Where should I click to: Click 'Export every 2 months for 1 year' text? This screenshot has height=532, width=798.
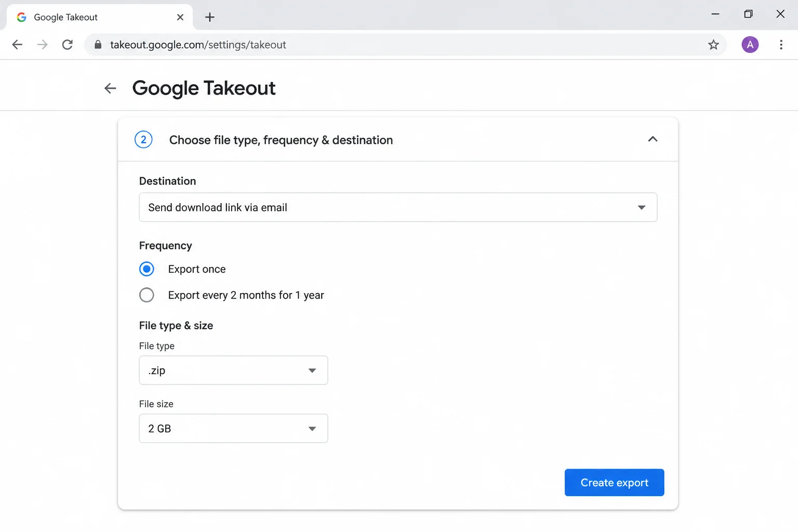point(246,295)
